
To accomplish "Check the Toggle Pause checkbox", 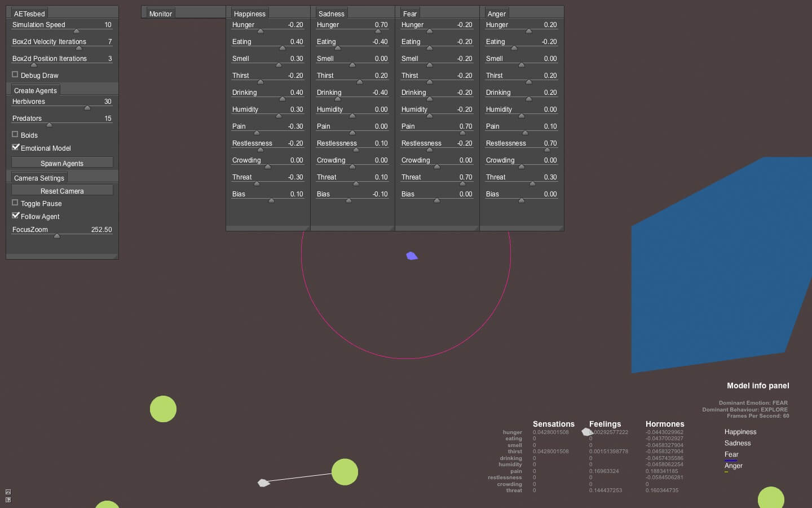I will click(x=15, y=203).
